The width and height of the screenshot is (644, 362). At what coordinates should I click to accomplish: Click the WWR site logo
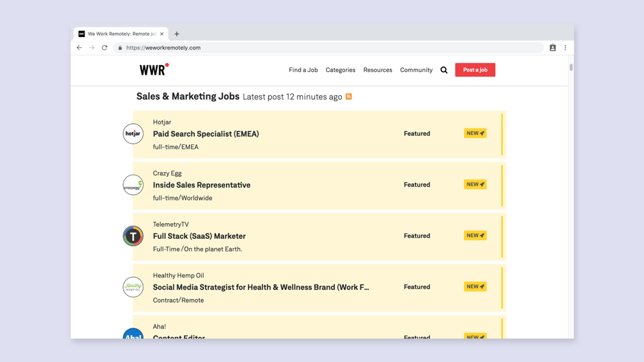[153, 69]
